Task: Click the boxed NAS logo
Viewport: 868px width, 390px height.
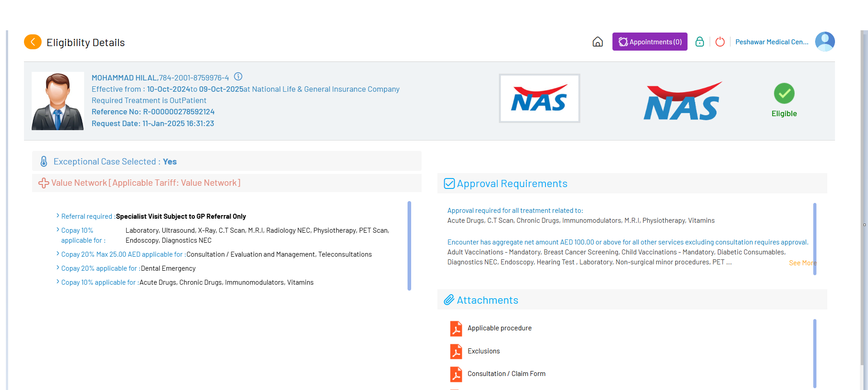Action: pos(539,98)
